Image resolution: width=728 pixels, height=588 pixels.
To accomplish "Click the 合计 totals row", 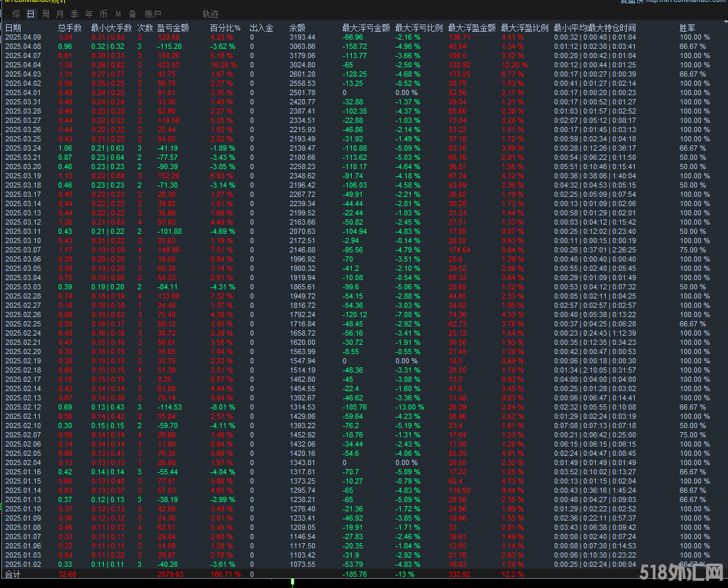I will click(13, 575).
